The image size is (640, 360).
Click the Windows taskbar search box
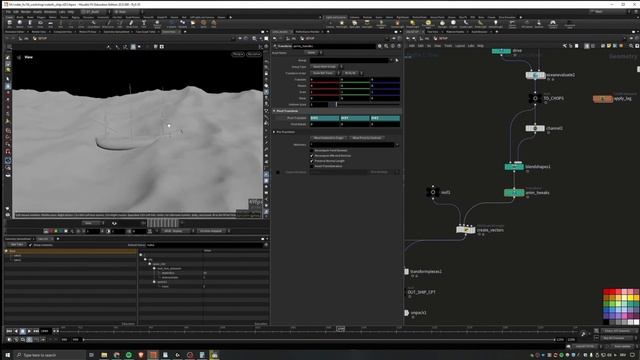pyautogui.click(x=50, y=355)
